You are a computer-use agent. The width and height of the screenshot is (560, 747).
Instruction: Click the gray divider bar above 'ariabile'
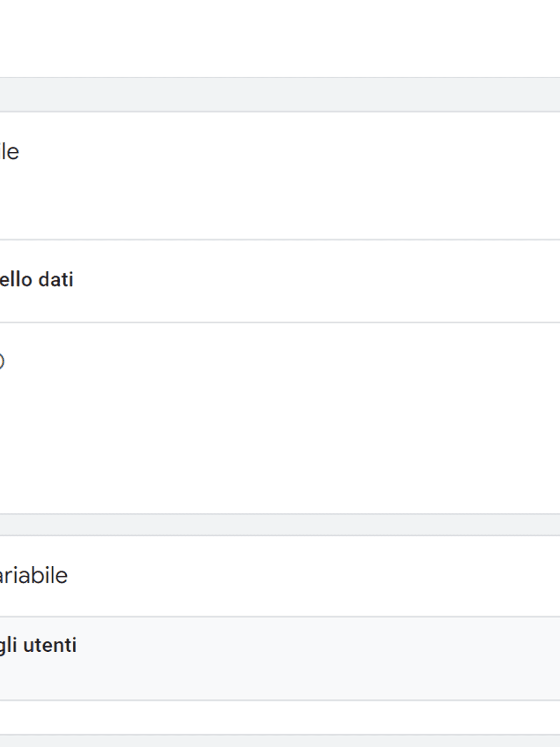(280, 525)
